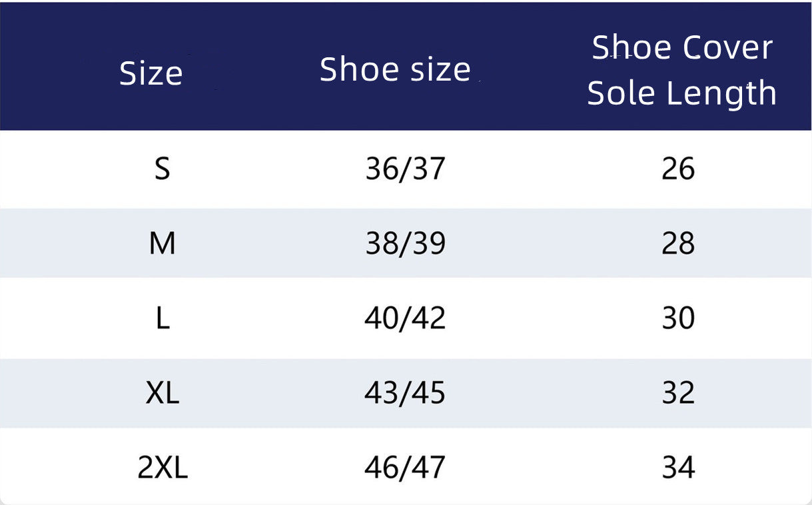Click sole length value 30
The height and width of the screenshot is (505, 812).
click(x=678, y=318)
